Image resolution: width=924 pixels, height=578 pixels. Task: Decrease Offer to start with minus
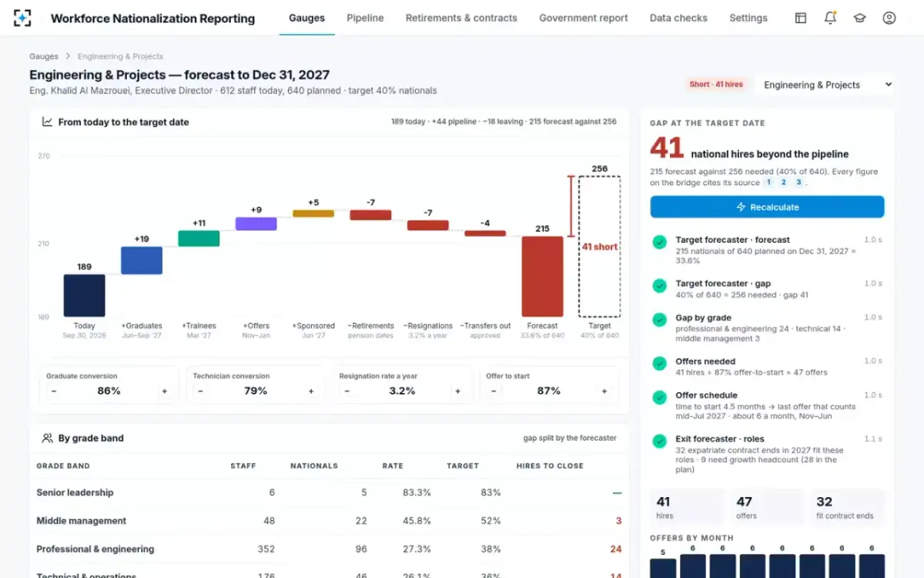494,391
